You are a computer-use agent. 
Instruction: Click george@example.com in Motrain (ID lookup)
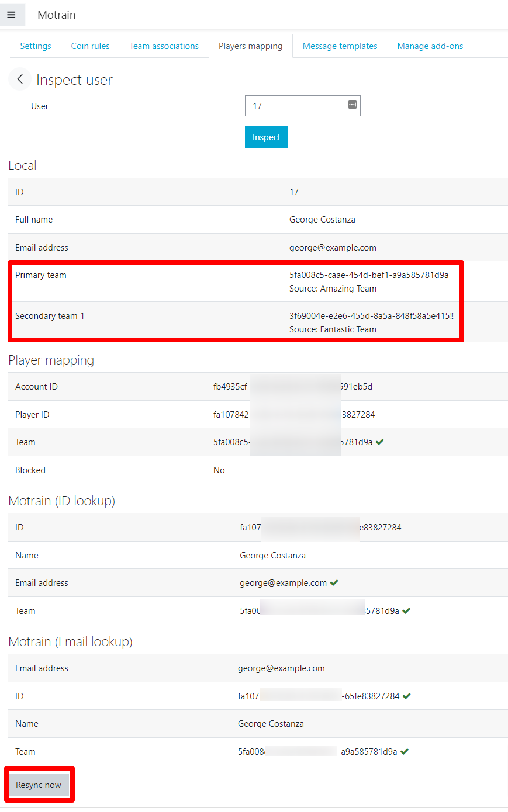pyautogui.click(x=283, y=583)
